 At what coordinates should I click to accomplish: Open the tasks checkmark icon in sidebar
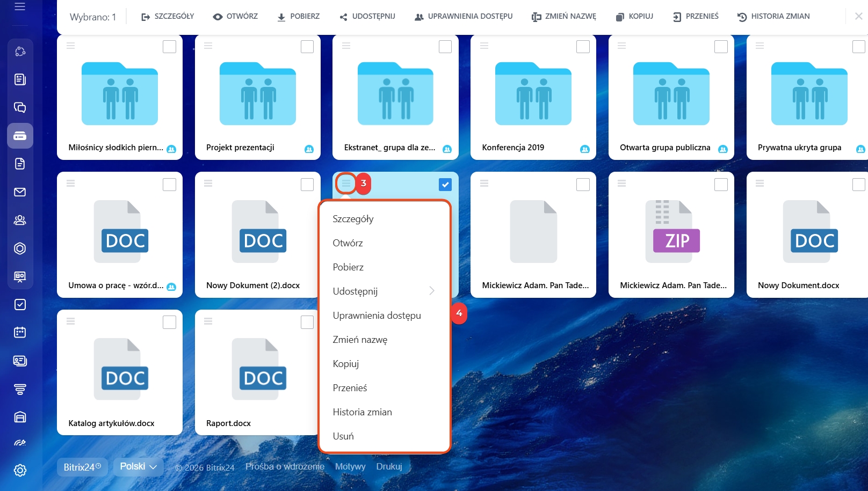click(20, 305)
